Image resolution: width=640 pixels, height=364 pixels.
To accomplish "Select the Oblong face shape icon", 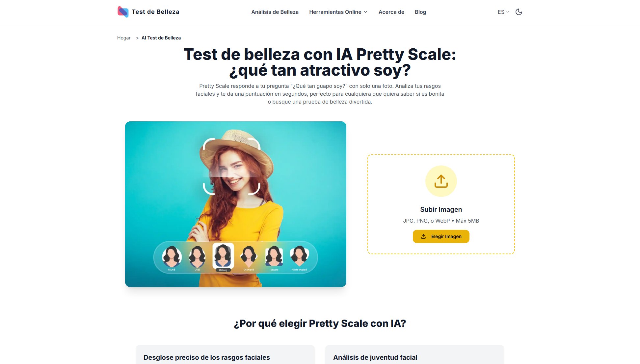I will click(223, 257).
